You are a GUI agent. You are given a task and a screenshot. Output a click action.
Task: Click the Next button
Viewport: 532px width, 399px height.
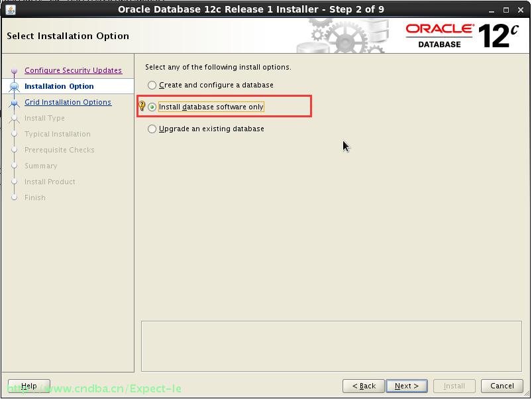tap(407, 386)
